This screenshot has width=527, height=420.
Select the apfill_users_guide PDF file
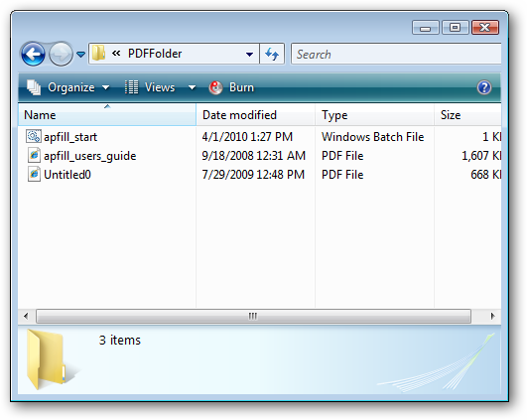coord(82,156)
